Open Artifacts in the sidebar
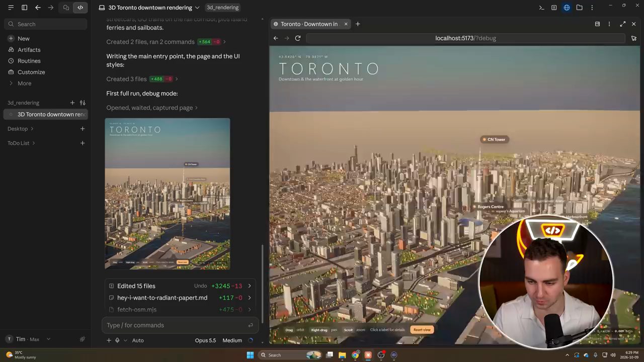 pos(29,50)
